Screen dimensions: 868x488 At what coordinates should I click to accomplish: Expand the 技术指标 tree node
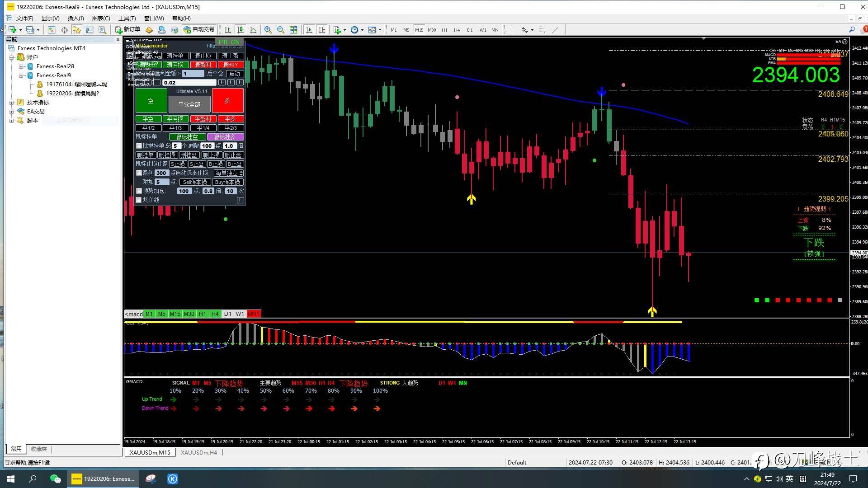[x=11, y=103]
